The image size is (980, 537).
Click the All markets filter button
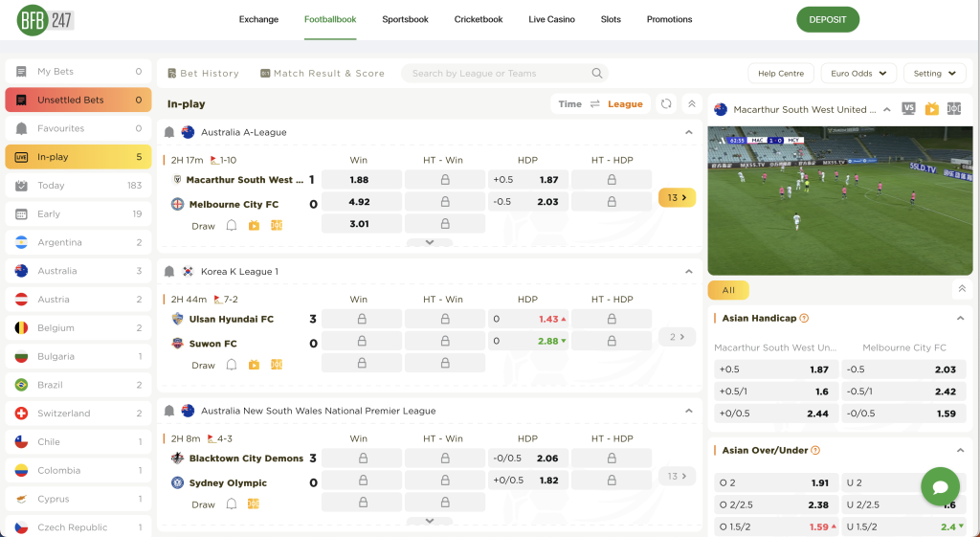pos(728,290)
